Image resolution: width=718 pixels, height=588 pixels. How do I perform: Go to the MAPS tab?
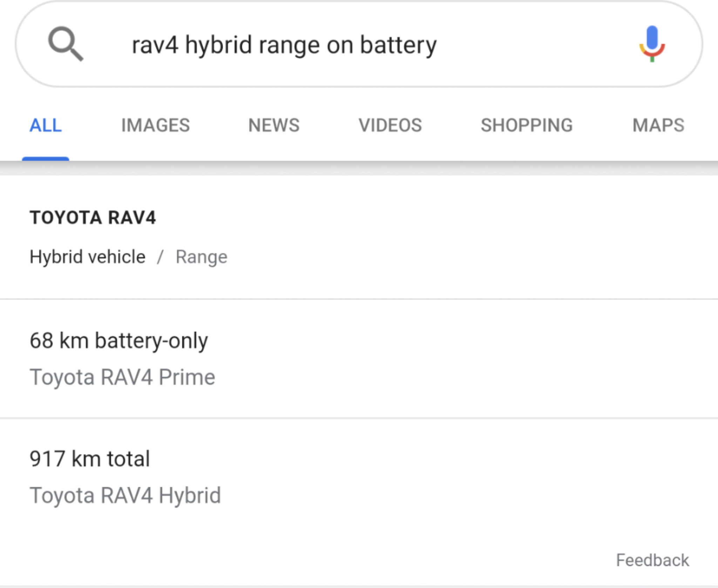point(658,125)
